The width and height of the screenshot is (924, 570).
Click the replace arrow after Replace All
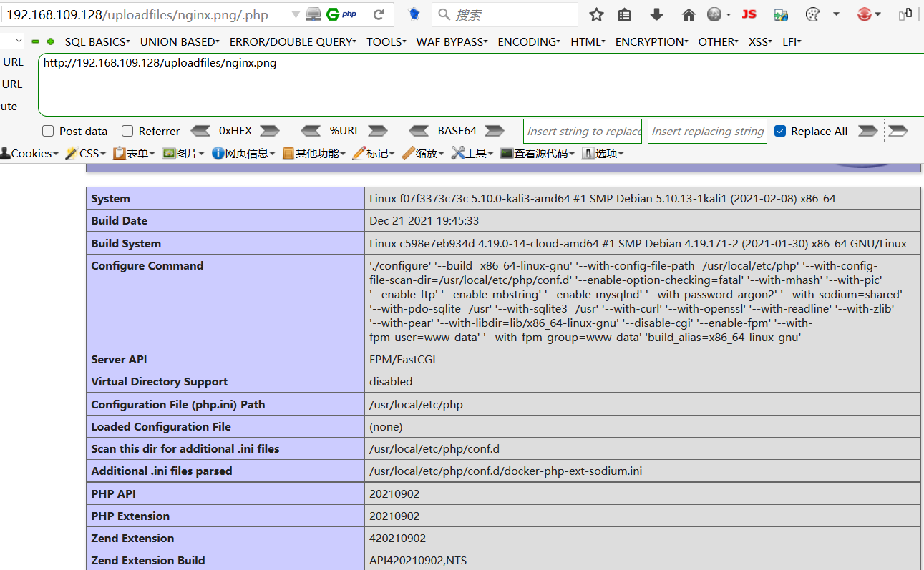[x=868, y=131]
